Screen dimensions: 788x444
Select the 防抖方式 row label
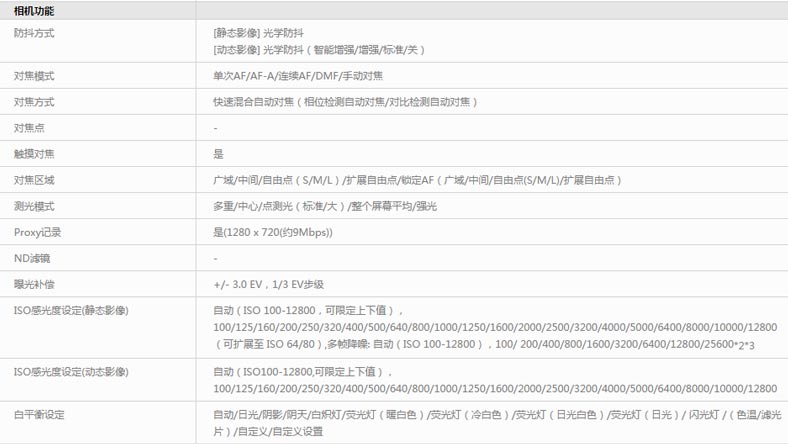tap(34, 32)
